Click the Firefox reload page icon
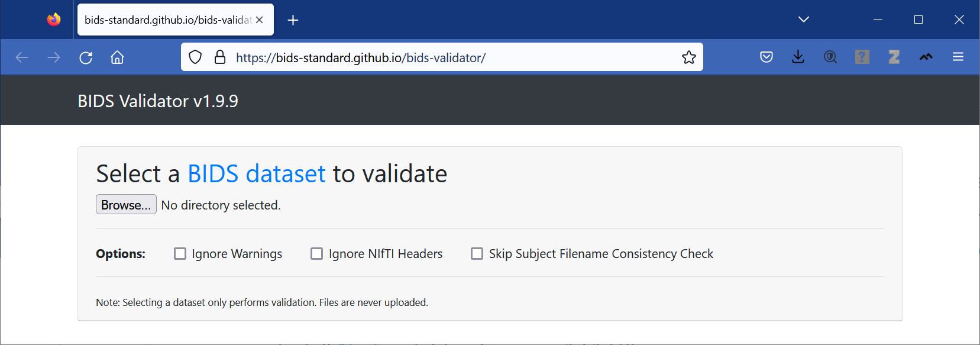Image resolution: width=980 pixels, height=345 pixels. [x=86, y=57]
